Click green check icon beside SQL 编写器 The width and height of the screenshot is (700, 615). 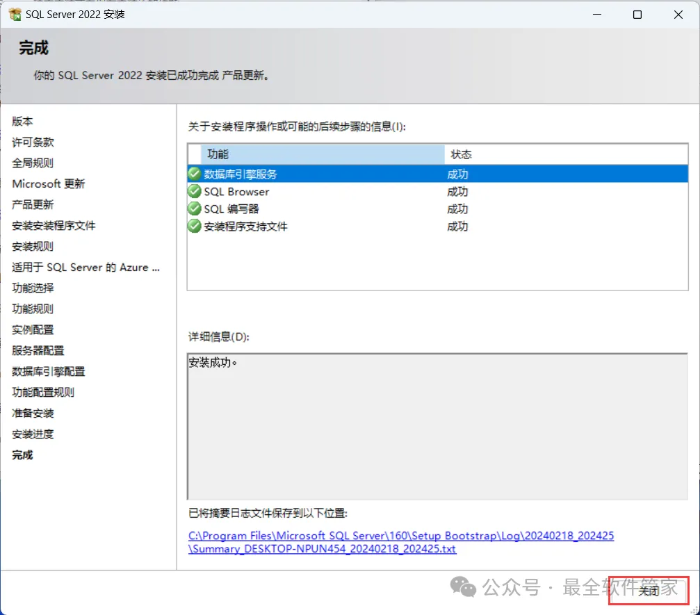pyautogui.click(x=194, y=208)
